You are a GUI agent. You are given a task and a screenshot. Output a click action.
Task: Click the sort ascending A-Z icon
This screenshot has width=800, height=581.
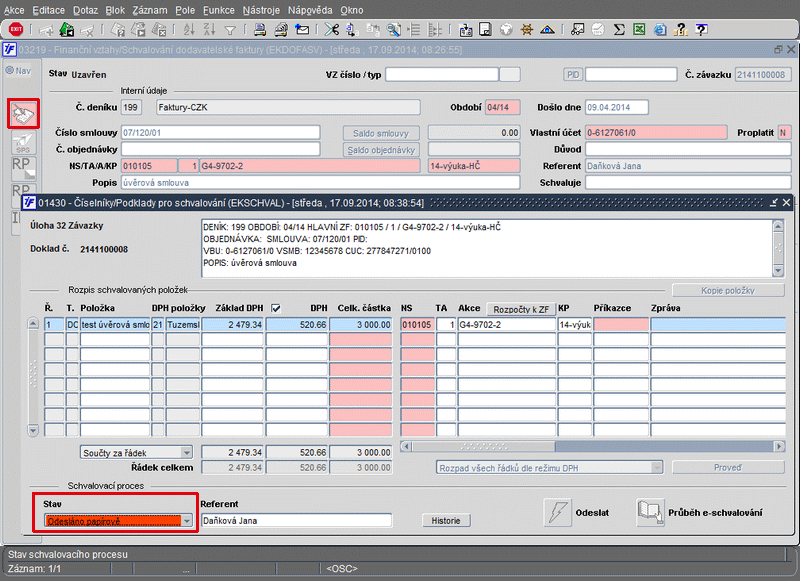(x=188, y=29)
